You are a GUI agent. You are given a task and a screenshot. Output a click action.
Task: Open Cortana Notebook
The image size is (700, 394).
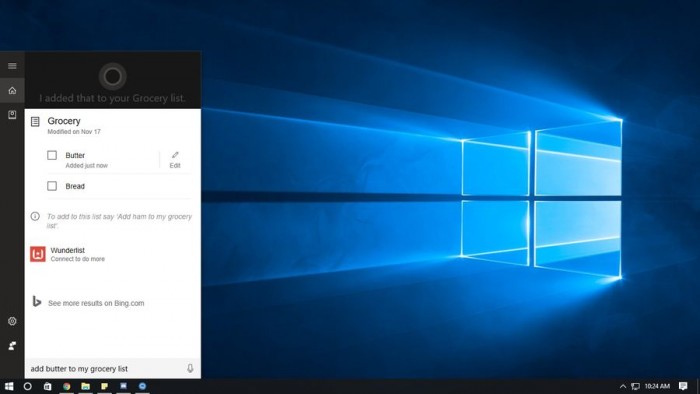12,115
